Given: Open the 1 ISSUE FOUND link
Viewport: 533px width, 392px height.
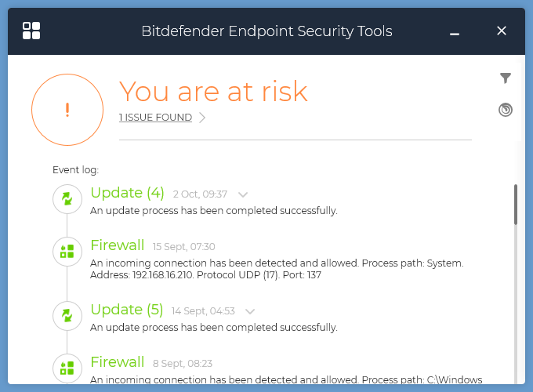Looking at the screenshot, I should [155, 118].
